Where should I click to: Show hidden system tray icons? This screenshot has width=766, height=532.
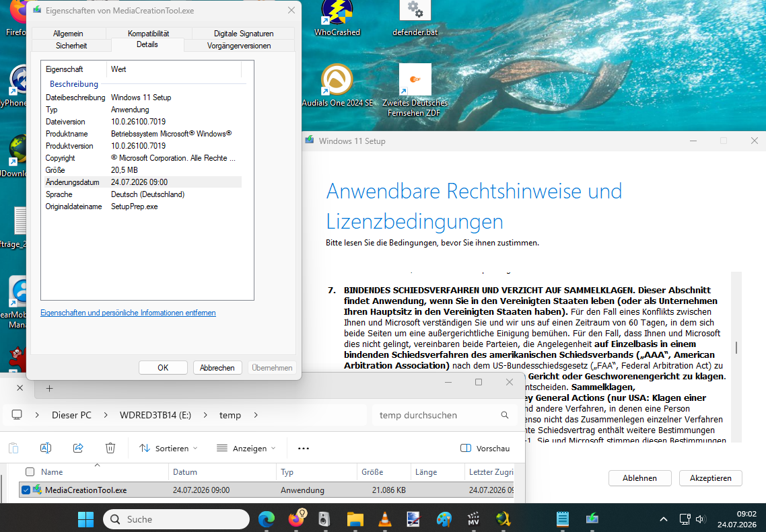click(x=663, y=519)
